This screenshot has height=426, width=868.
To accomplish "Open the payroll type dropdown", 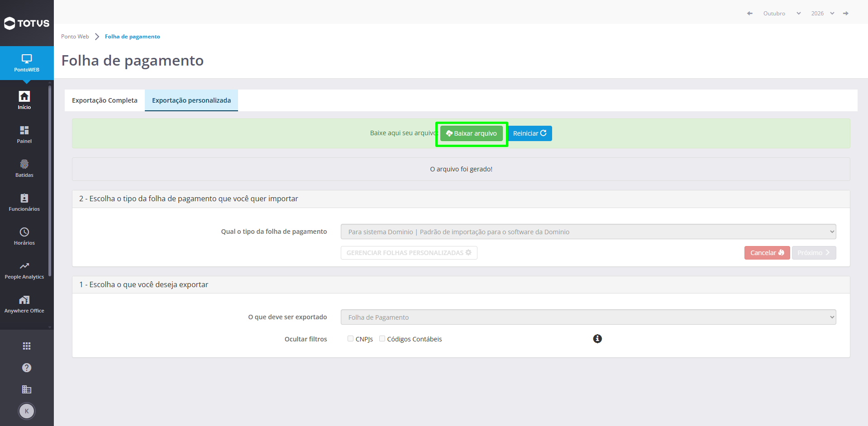I will click(588, 232).
